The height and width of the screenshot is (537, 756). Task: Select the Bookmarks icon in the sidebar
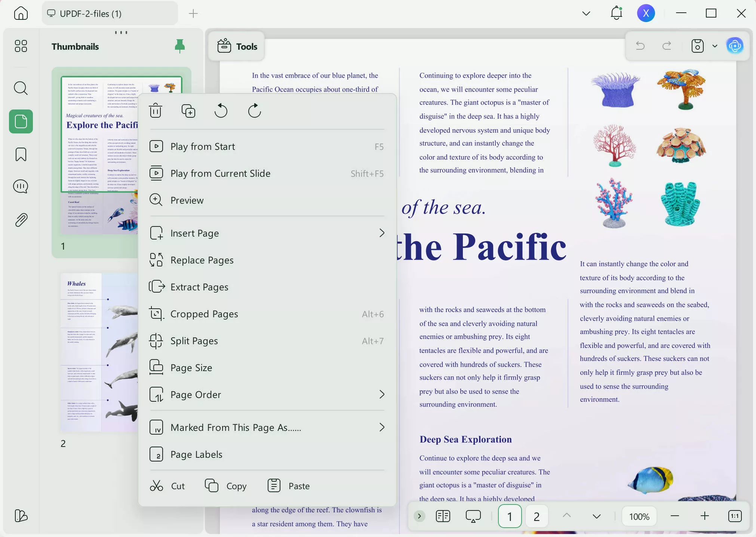21,154
